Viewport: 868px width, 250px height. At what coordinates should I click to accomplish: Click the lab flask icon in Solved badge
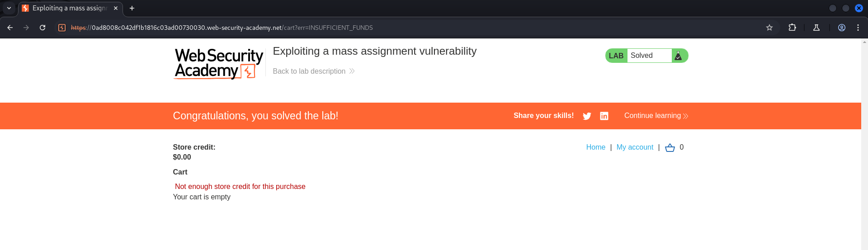678,56
